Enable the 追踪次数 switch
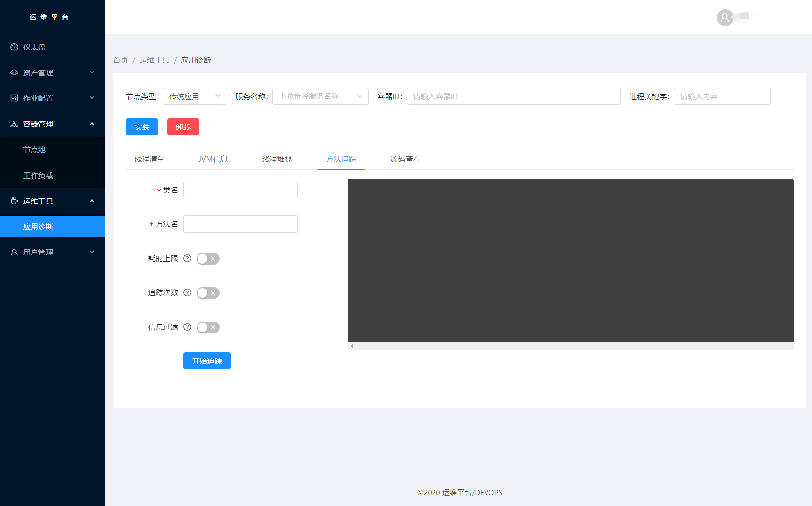The width and height of the screenshot is (812, 506). (x=208, y=293)
